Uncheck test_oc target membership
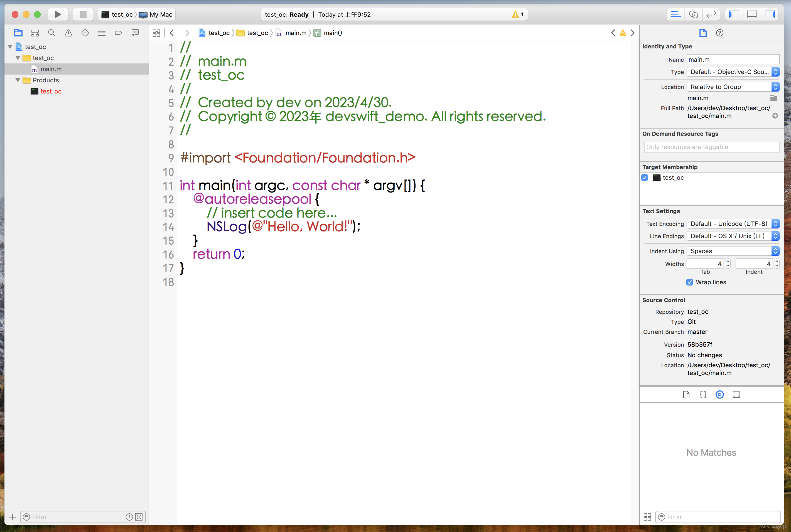 click(x=645, y=178)
